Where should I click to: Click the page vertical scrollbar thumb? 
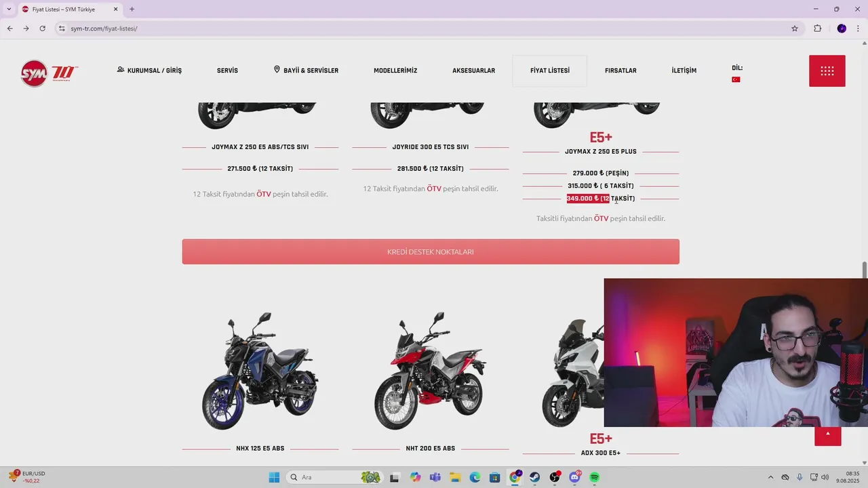(x=865, y=269)
